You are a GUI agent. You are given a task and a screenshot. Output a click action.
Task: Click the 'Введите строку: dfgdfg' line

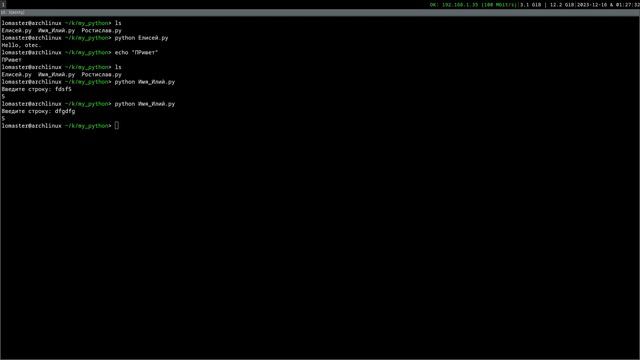[38, 111]
